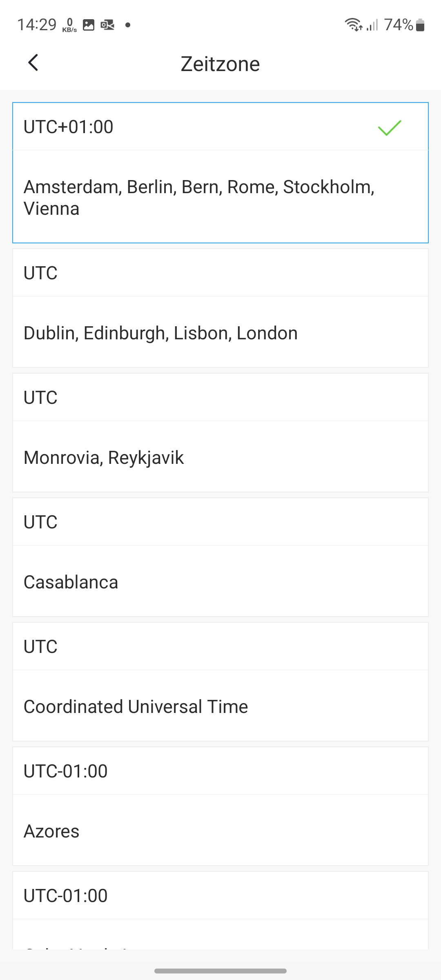The height and width of the screenshot is (980, 441).
Task: Tap the network speed KB/s indicator
Action: (x=69, y=25)
